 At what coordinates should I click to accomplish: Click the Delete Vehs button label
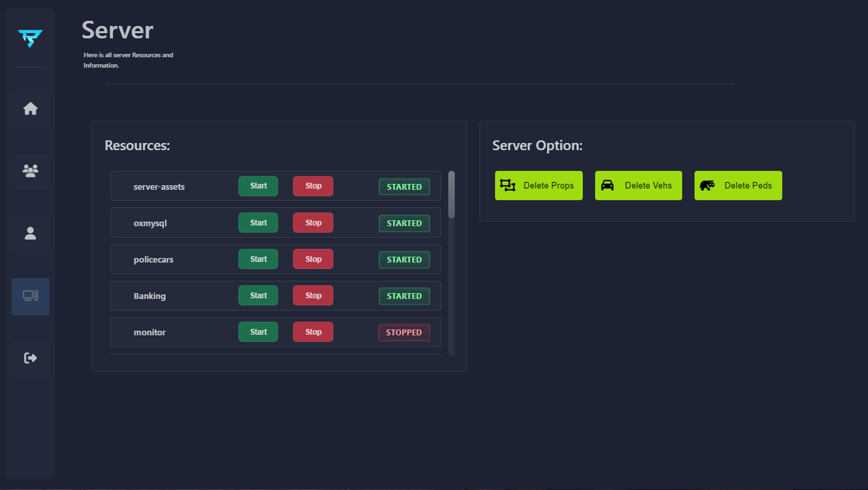click(648, 185)
